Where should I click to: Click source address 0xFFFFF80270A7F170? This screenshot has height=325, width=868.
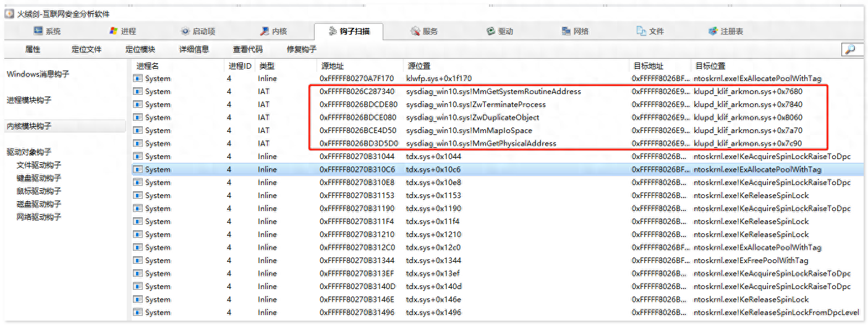click(x=357, y=79)
